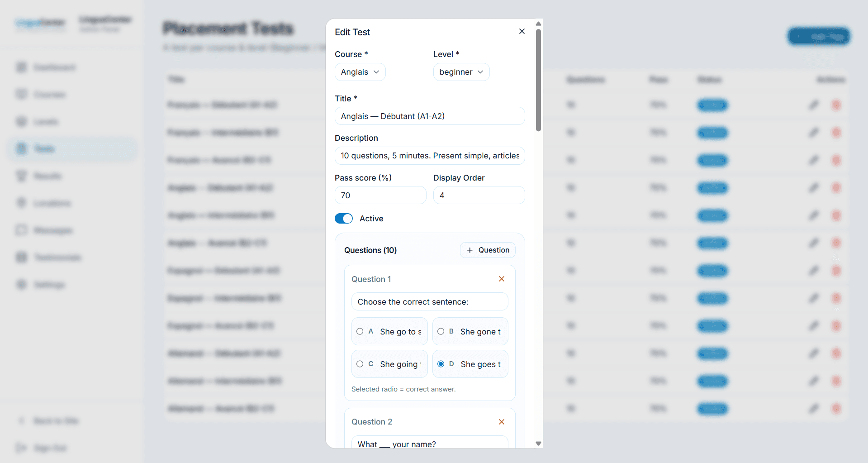Toggle the Active switch
This screenshot has width=868, height=463.
(344, 219)
